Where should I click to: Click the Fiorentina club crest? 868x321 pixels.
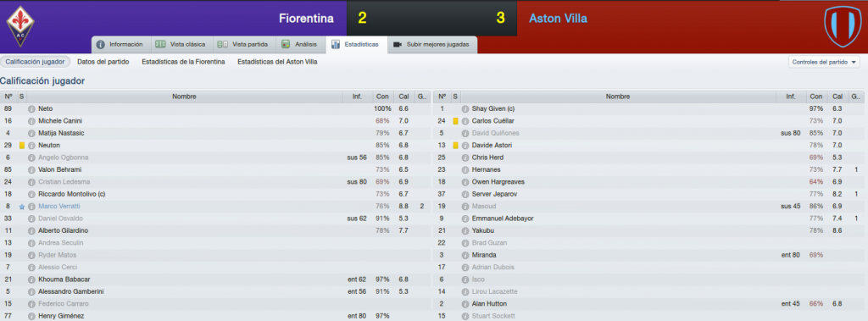20,26
